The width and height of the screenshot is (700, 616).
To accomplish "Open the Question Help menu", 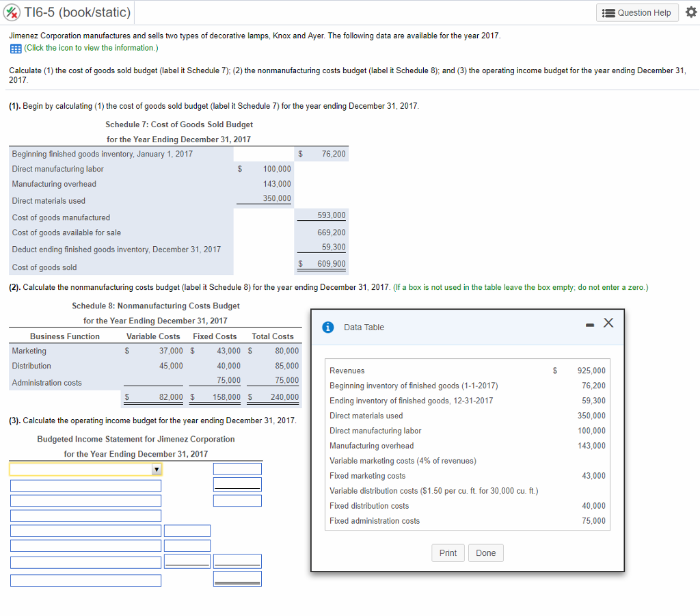I will [637, 12].
